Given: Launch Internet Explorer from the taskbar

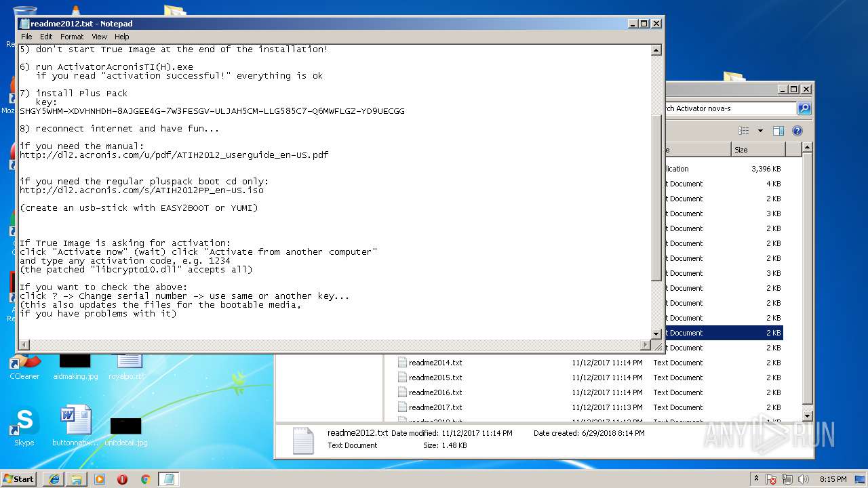Looking at the screenshot, I should click(54, 479).
